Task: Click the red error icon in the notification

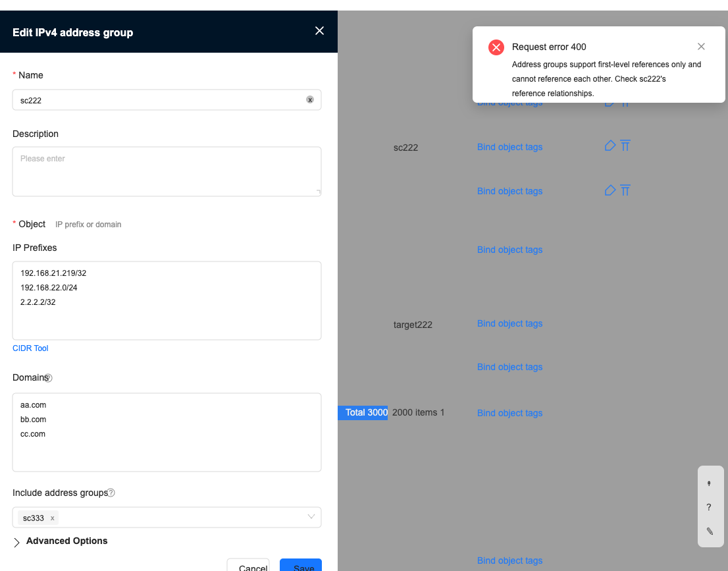Action: [x=496, y=47]
